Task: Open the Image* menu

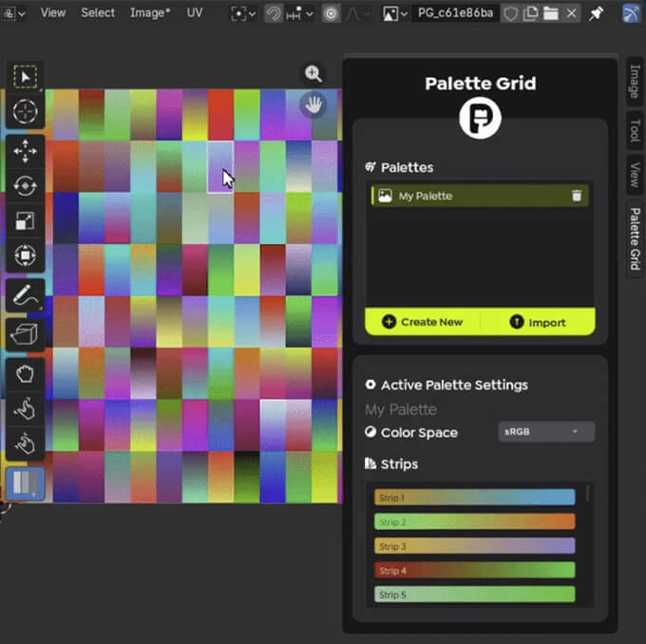Action: pyautogui.click(x=149, y=13)
